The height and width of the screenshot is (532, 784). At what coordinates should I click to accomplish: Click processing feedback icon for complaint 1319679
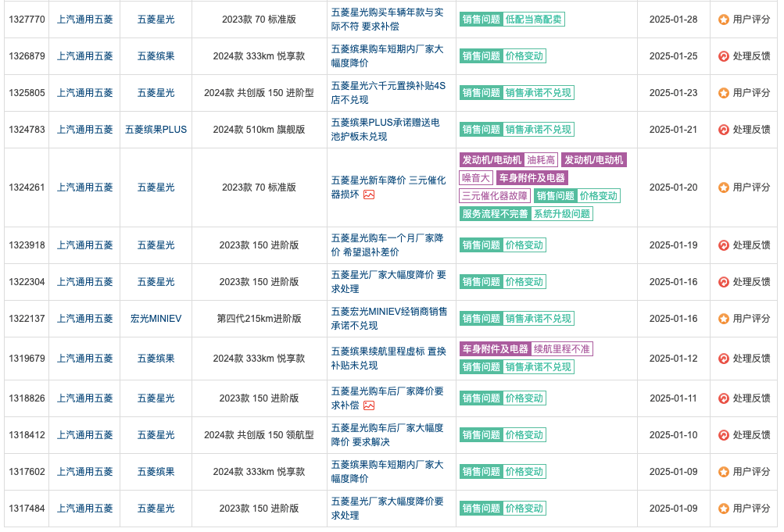(723, 359)
